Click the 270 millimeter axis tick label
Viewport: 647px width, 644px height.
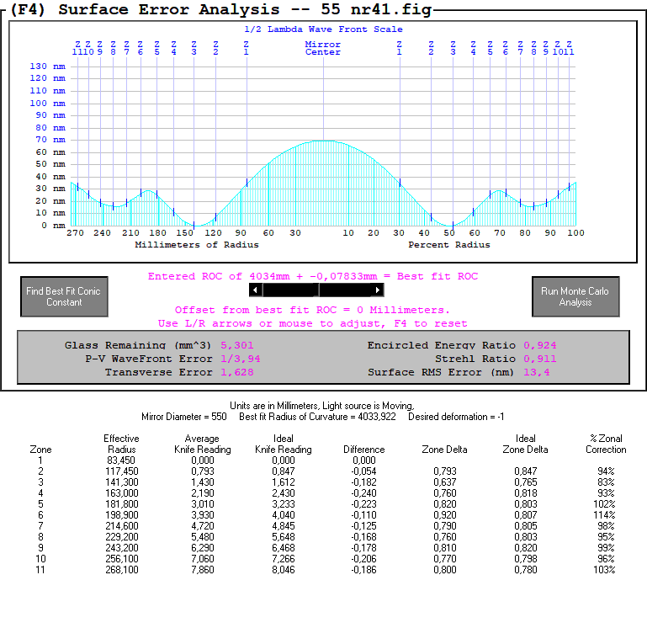[75, 233]
